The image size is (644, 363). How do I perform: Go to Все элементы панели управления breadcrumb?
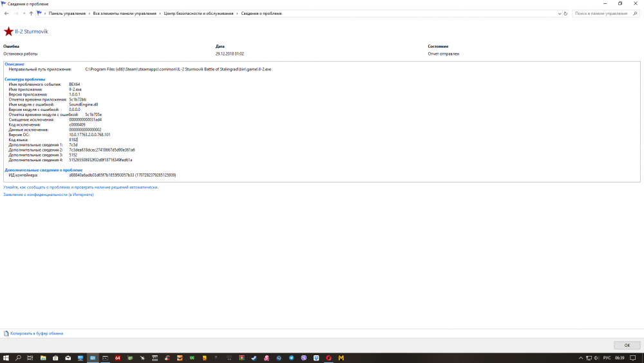coord(124,14)
